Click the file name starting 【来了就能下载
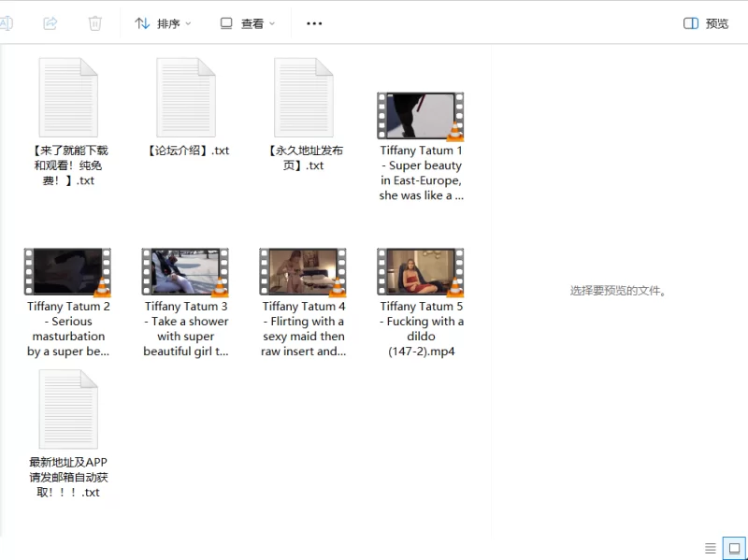The image size is (748, 560). pyautogui.click(x=68, y=165)
